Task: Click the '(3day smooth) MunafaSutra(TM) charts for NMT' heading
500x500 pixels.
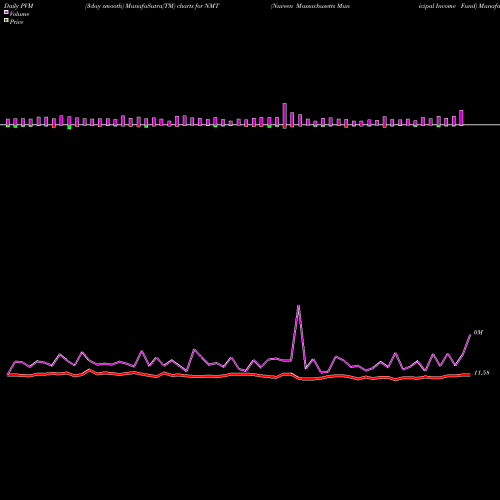Action: click(x=152, y=6)
